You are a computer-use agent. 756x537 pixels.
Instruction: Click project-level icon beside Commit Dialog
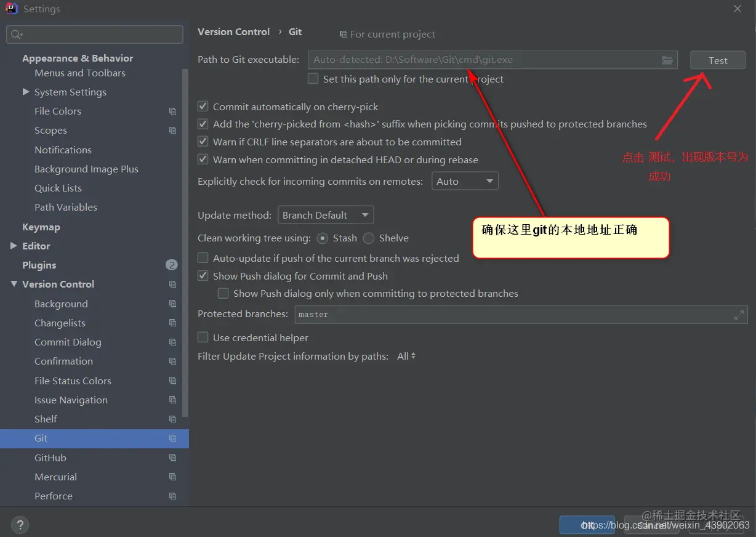point(172,342)
